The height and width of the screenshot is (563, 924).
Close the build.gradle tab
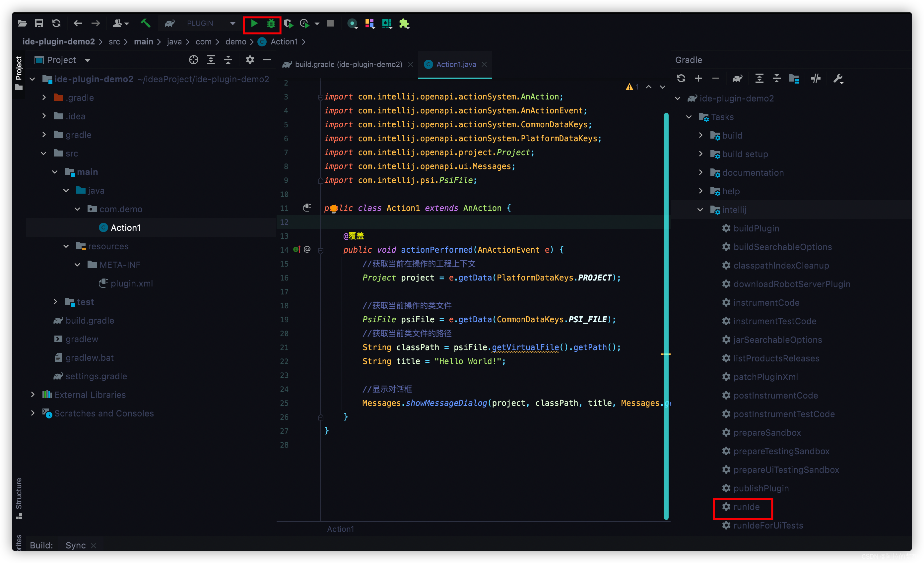(411, 64)
